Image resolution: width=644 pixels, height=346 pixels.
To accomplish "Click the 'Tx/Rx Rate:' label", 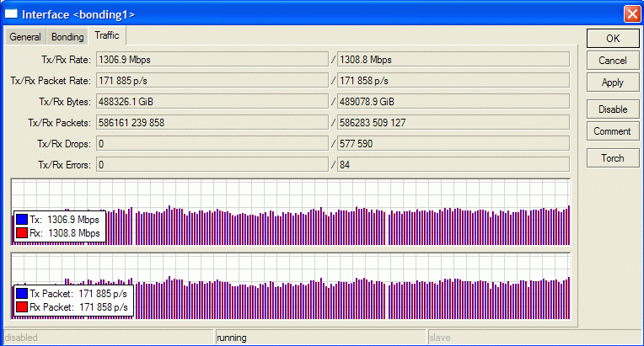I will click(x=66, y=60).
